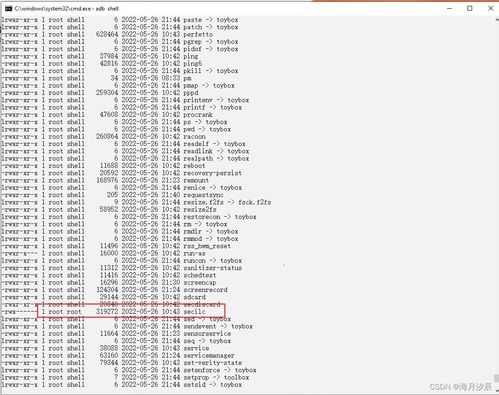Select the file name 'schedtest'
This screenshot has height=395, width=499.
click(200, 275)
